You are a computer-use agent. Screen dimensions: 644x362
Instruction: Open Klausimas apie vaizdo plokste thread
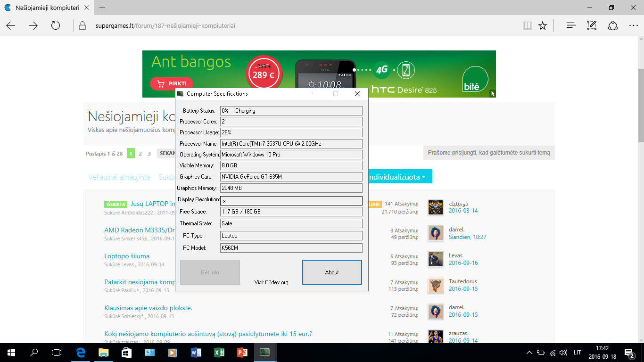(x=148, y=308)
